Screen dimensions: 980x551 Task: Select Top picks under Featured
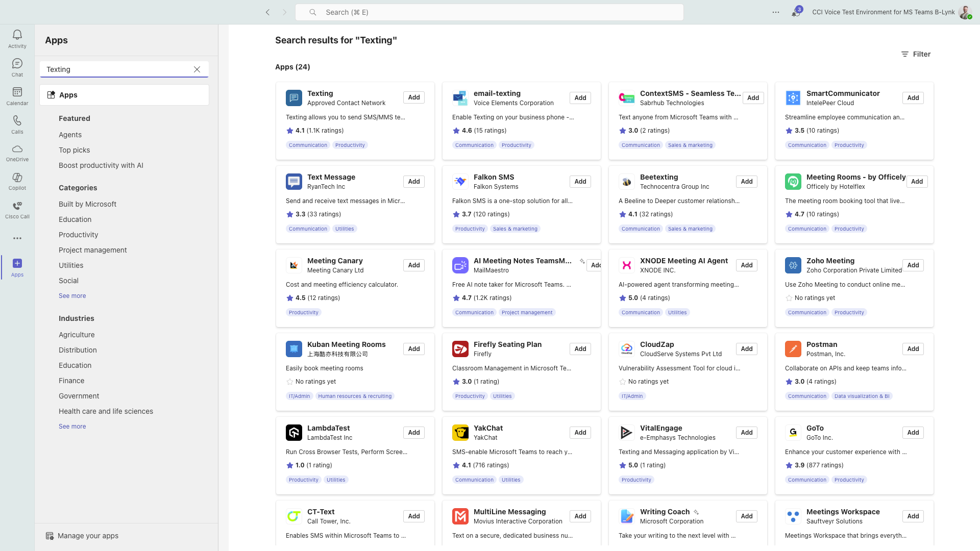point(74,150)
